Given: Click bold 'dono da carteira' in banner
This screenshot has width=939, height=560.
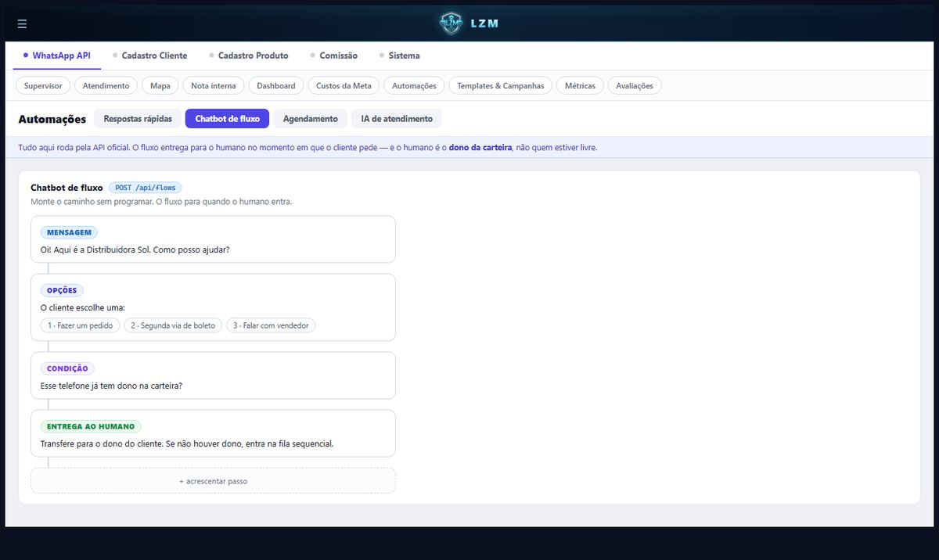Looking at the screenshot, I should (480, 147).
